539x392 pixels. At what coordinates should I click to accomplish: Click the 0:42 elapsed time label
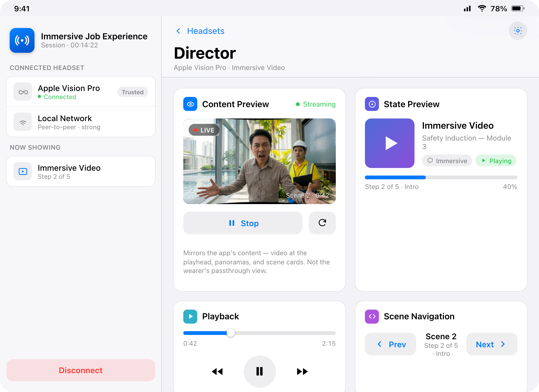pos(190,344)
